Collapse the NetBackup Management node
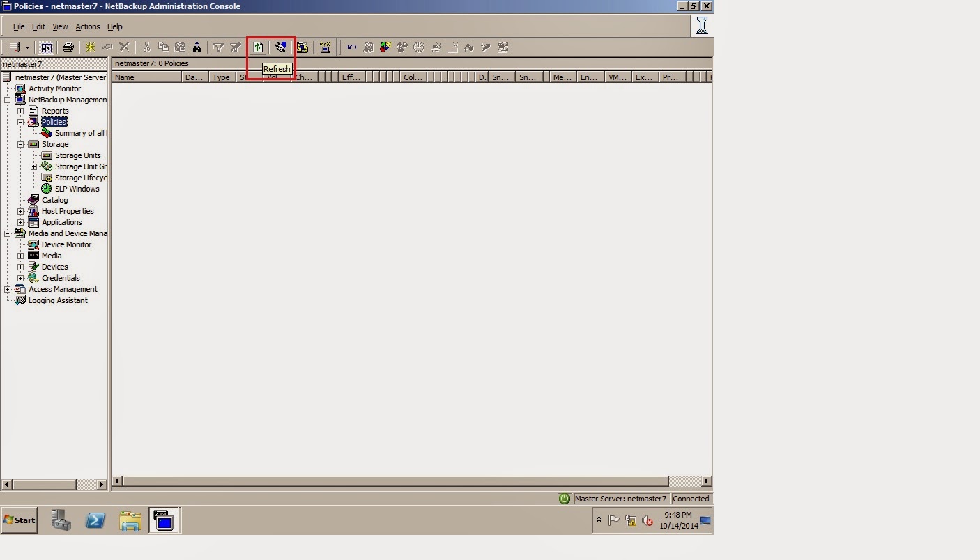This screenshot has height=560, width=980. click(8, 100)
